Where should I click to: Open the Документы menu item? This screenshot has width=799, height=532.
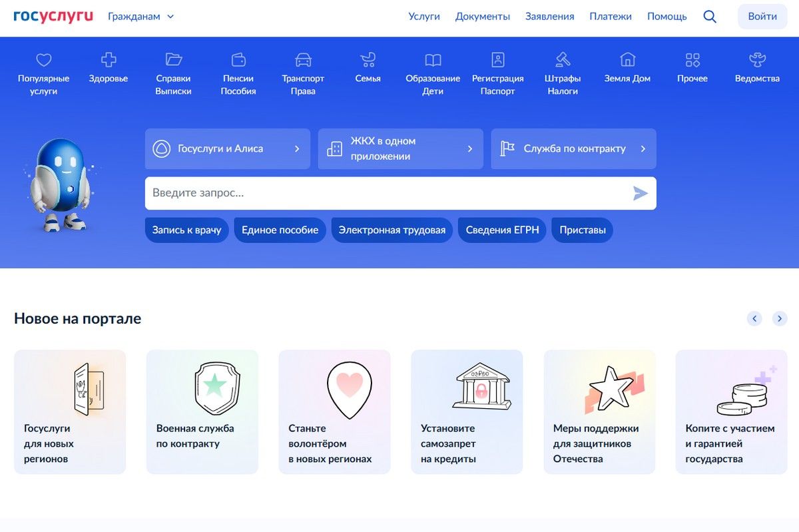(x=483, y=17)
